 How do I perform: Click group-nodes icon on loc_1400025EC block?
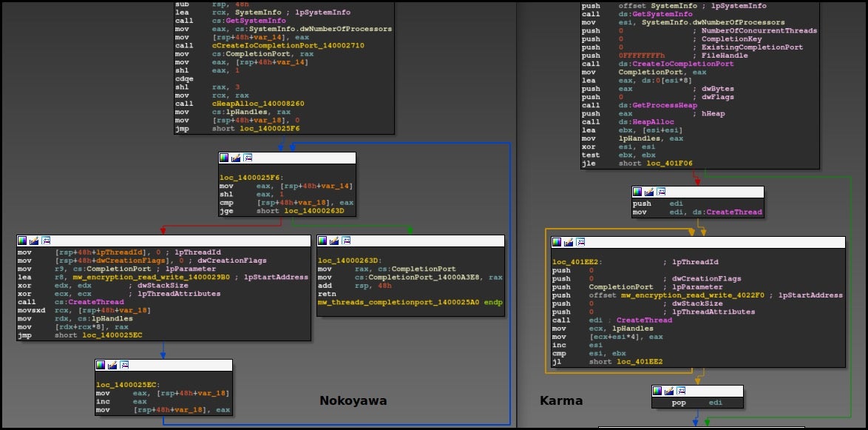(124, 365)
